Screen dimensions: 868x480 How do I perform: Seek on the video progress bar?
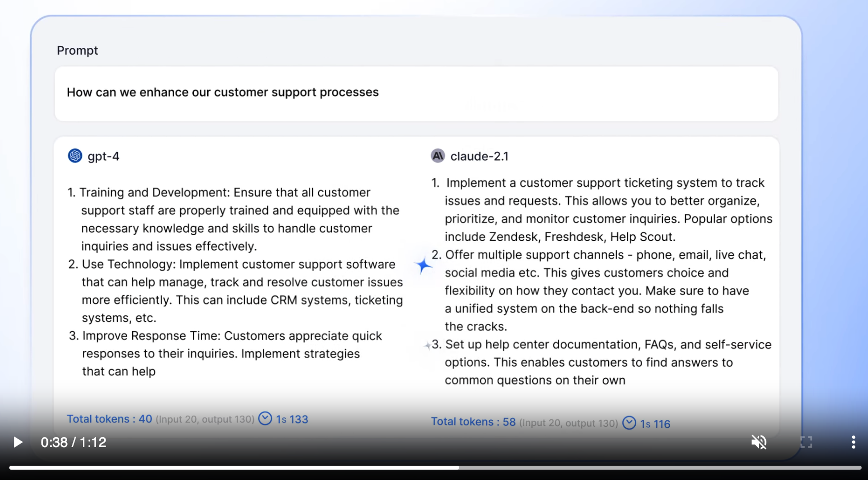tap(435, 468)
